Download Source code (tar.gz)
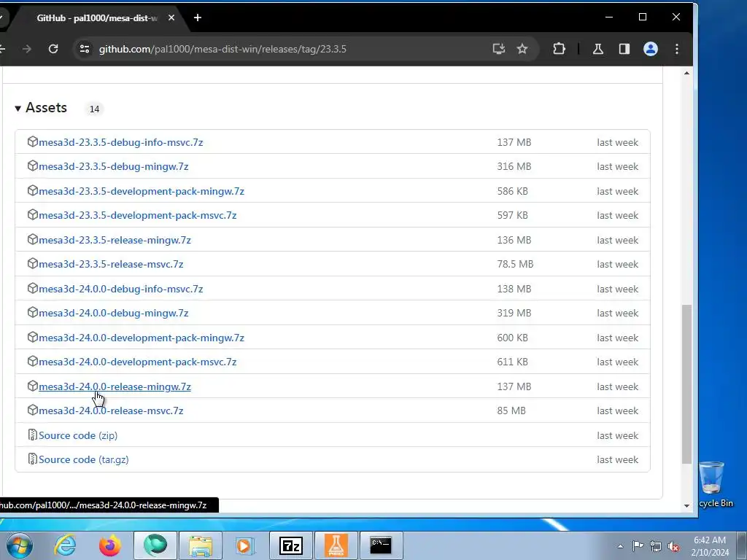The width and height of the screenshot is (747, 560). 83,459
